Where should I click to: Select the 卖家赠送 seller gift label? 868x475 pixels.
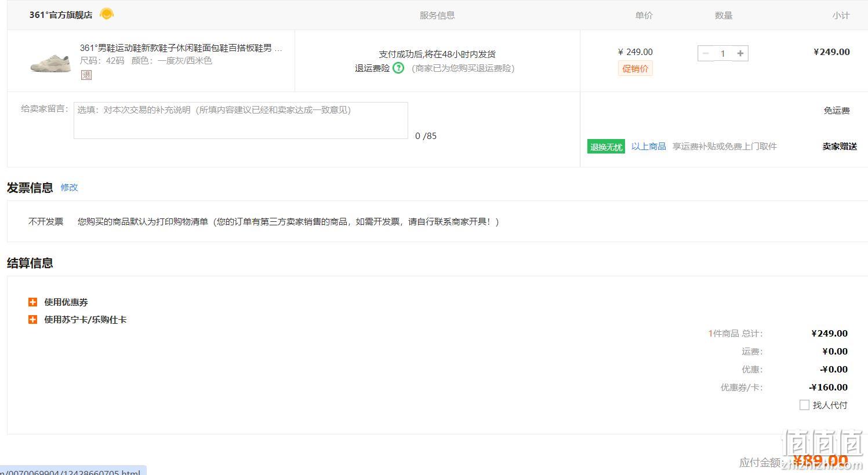coord(840,146)
